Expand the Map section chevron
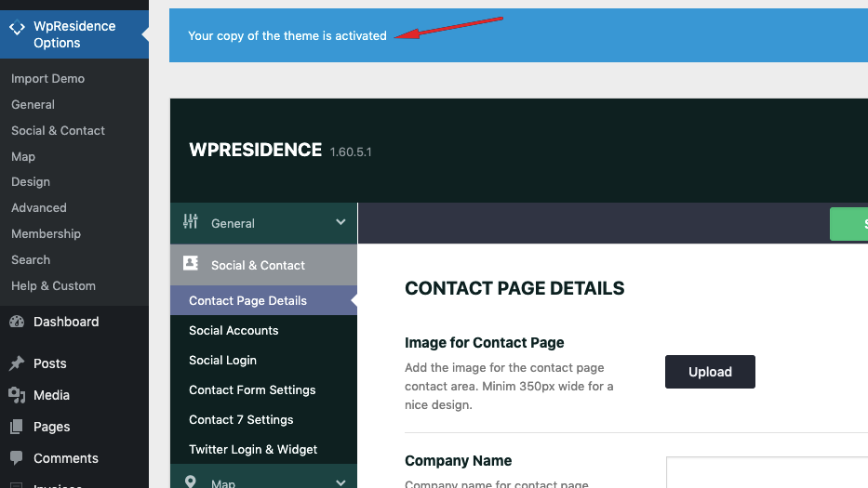This screenshot has width=868, height=488. [341, 482]
